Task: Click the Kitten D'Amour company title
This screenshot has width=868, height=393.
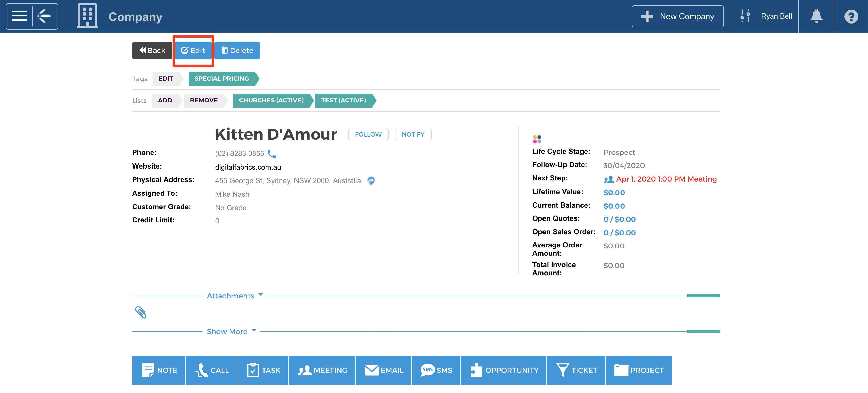Action: tap(276, 134)
